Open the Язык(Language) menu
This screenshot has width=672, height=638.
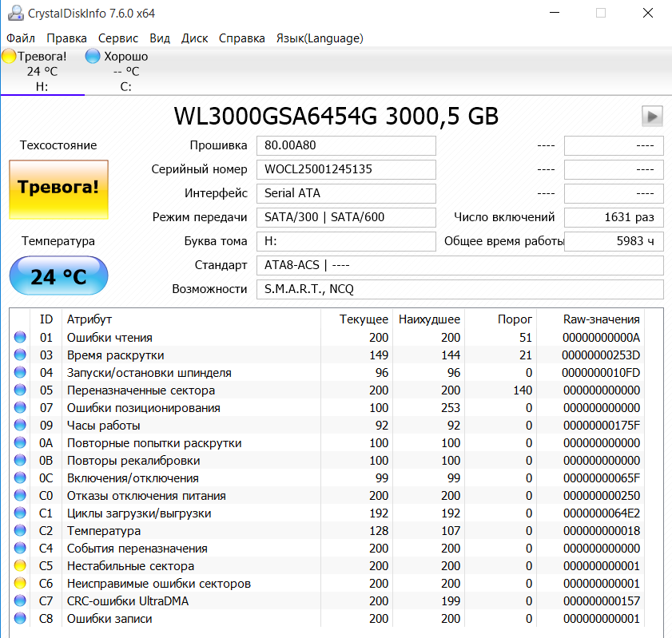point(320,38)
